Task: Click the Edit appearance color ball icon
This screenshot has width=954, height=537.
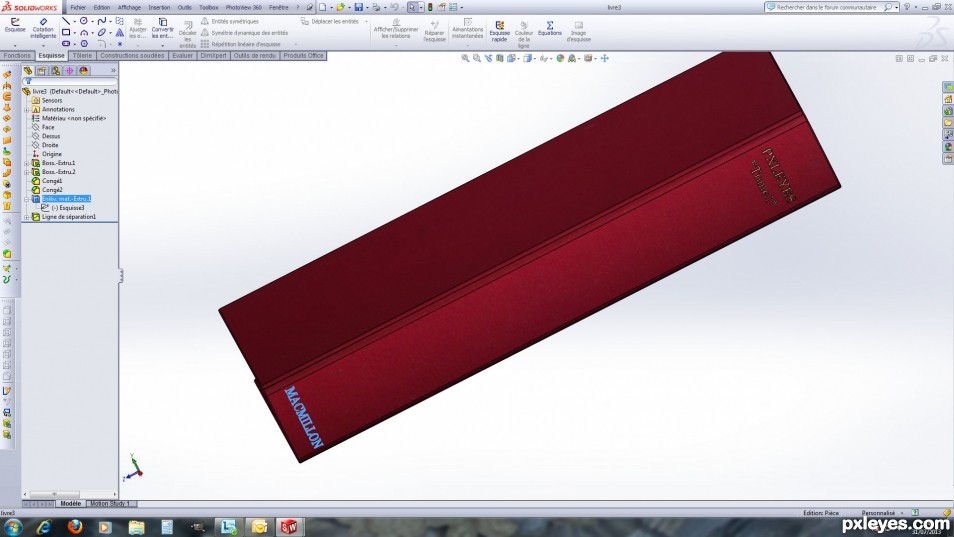Action: (x=560, y=58)
